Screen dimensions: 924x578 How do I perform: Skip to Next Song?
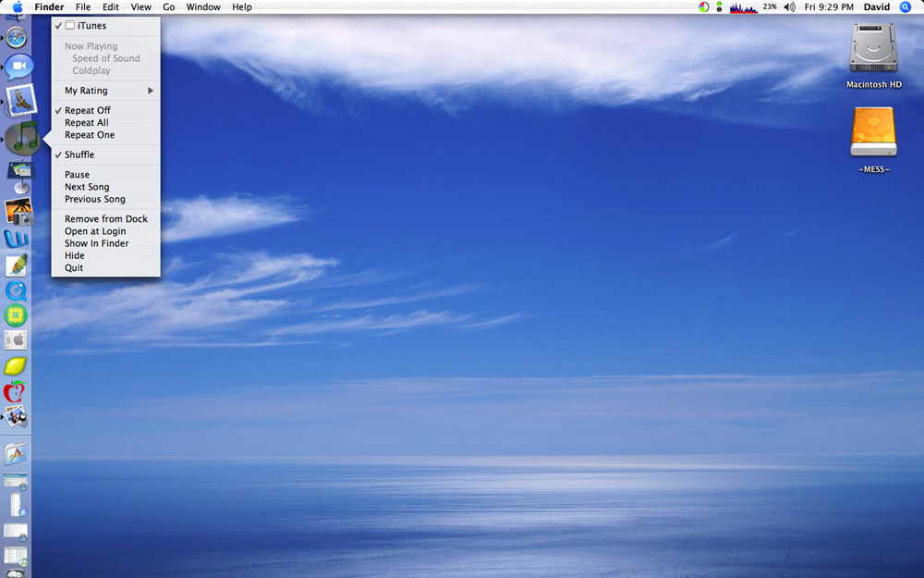tap(106, 187)
